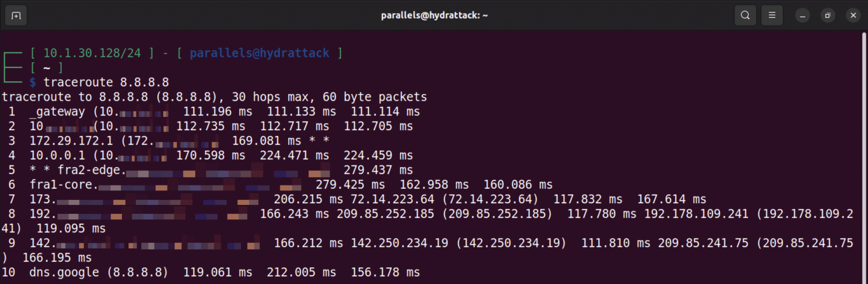The height and width of the screenshot is (284, 868).
Task: Click the terminal's vertical scrollbar
Action: click(864, 156)
